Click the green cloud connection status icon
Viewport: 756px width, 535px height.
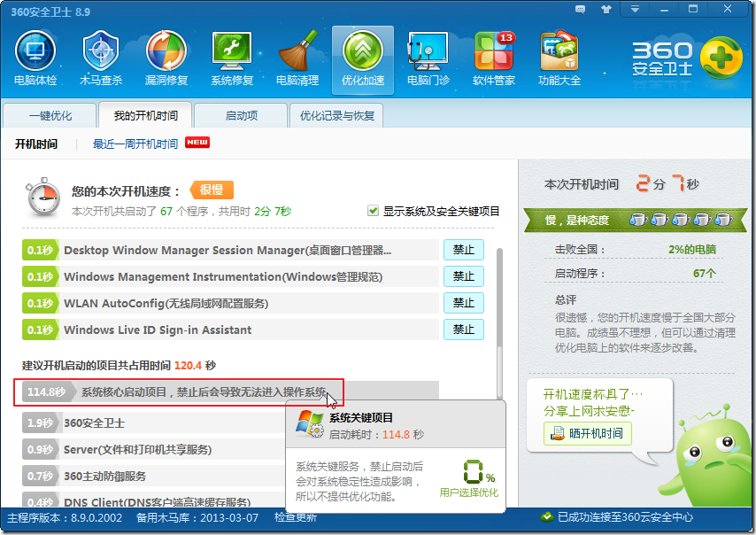tap(546, 517)
